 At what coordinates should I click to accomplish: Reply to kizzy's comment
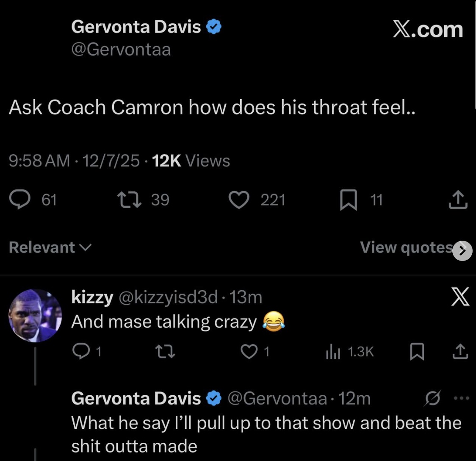point(81,352)
